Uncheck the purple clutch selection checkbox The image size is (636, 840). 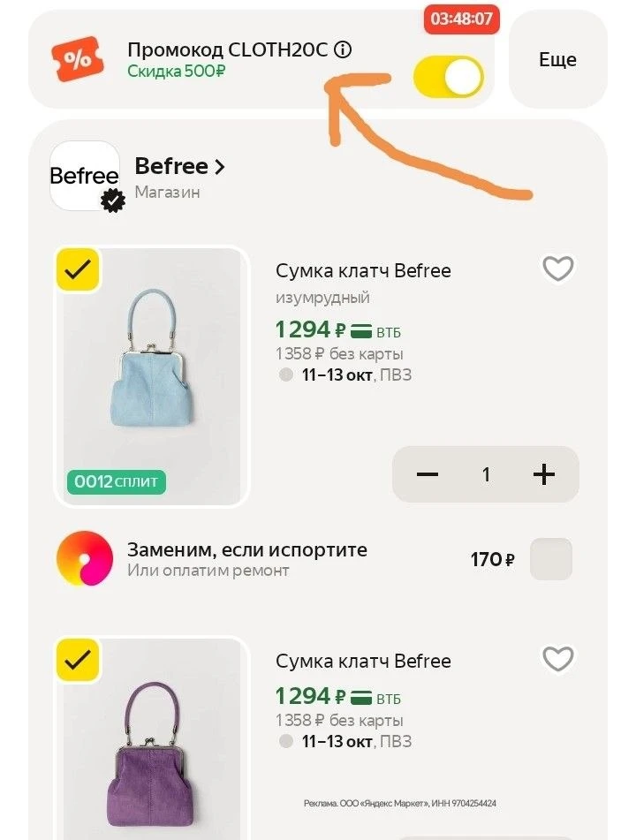78,660
